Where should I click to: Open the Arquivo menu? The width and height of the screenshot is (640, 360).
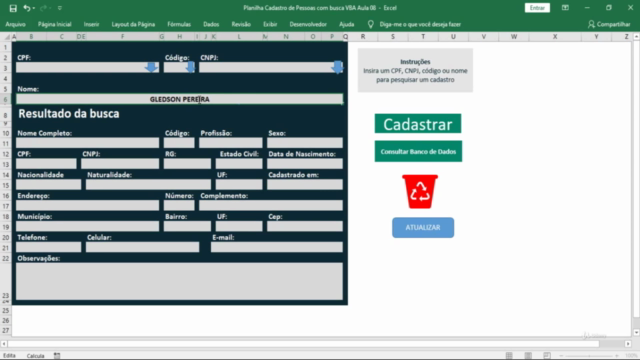click(x=16, y=24)
